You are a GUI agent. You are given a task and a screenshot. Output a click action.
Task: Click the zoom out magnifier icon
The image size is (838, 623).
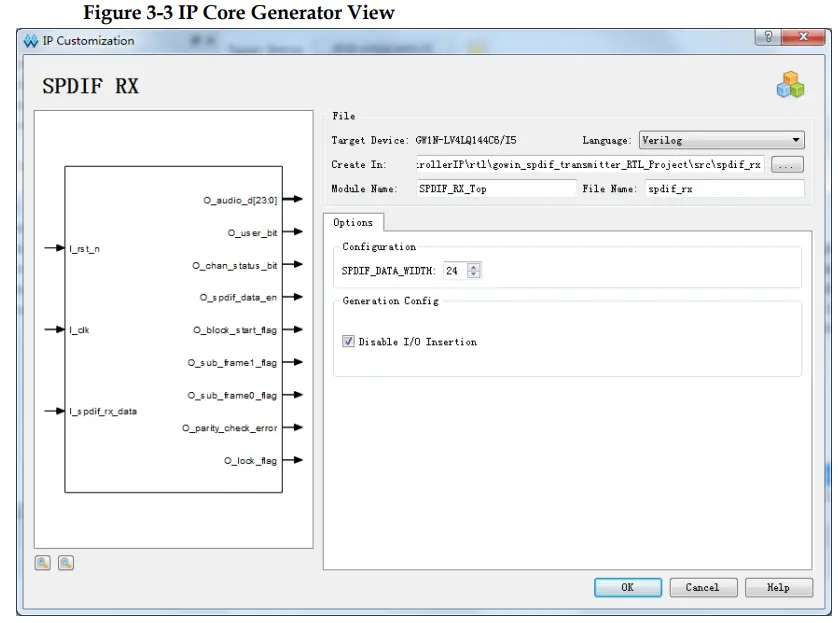(x=66, y=563)
